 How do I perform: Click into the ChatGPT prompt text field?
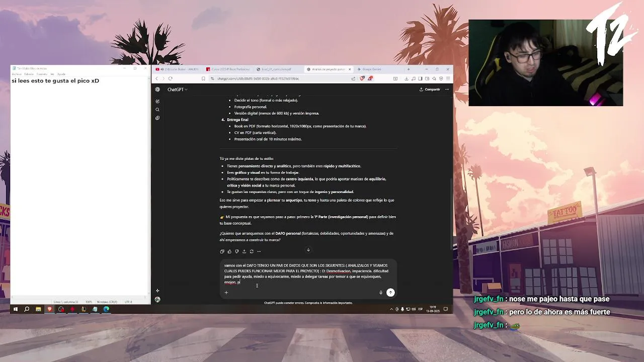tap(308, 274)
